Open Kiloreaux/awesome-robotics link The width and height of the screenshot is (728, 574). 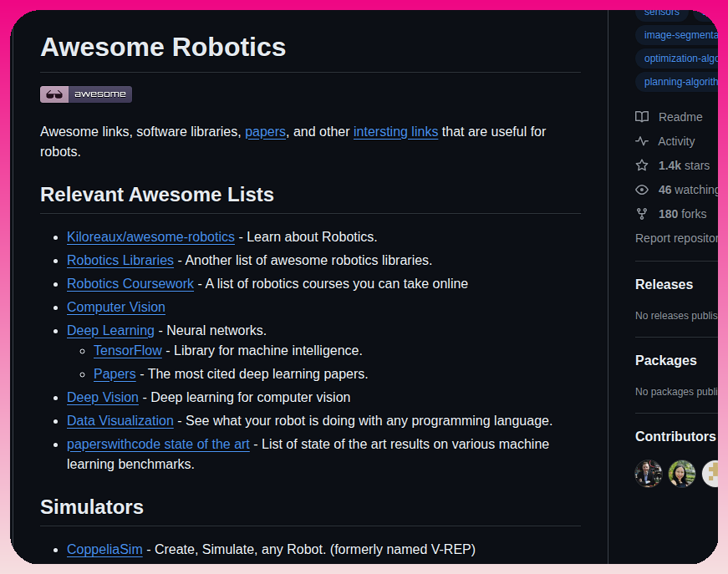[x=150, y=237]
